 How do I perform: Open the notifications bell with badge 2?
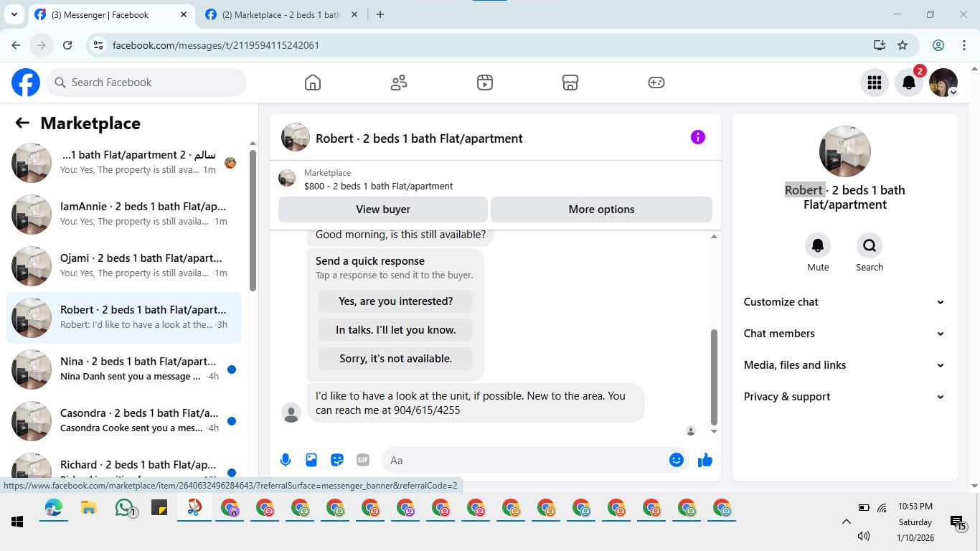909,83
